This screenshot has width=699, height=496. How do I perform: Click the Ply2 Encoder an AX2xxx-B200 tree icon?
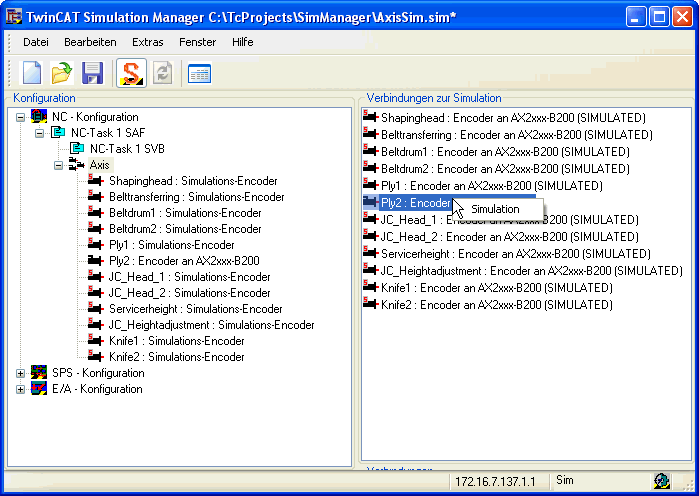tap(96, 260)
